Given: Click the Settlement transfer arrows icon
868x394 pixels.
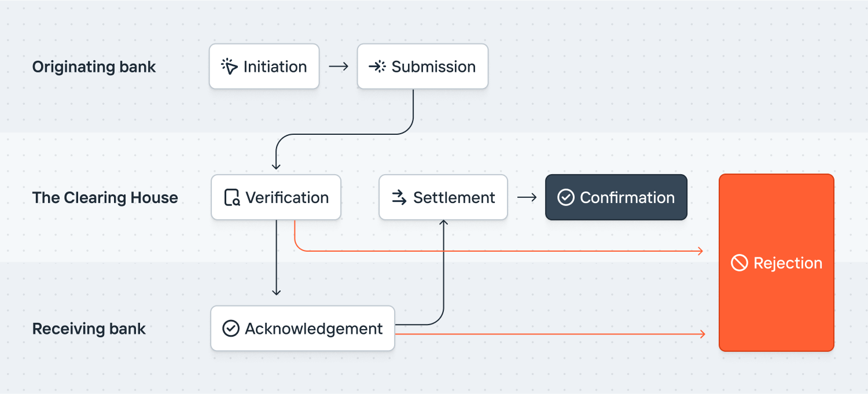Looking at the screenshot, I should point(399,198).
